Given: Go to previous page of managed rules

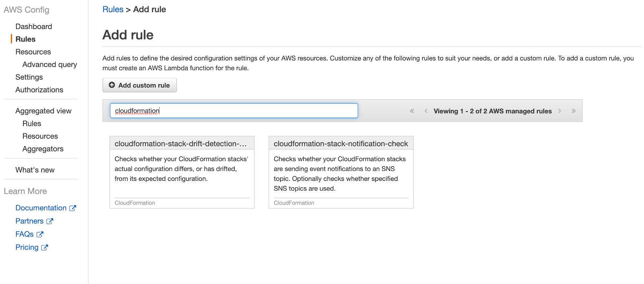Looking at the screenshot, I should (x=426, y=111).
